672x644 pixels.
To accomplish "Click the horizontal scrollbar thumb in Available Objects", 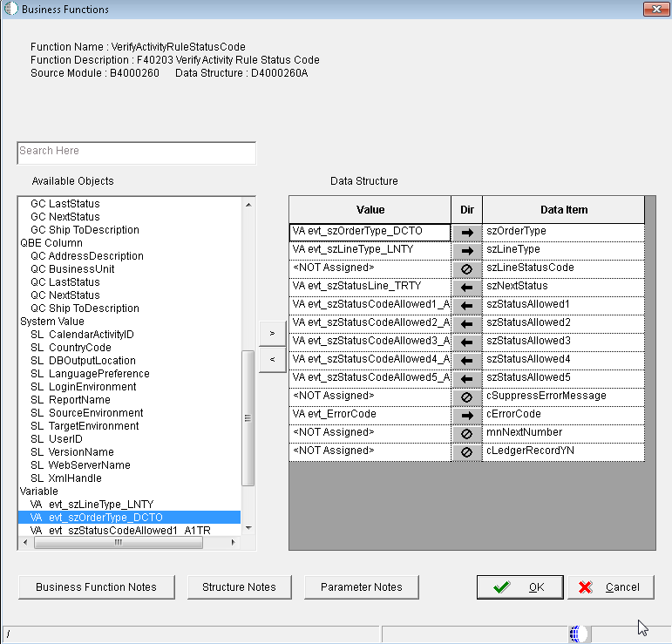I will click(x=119, y=542).
